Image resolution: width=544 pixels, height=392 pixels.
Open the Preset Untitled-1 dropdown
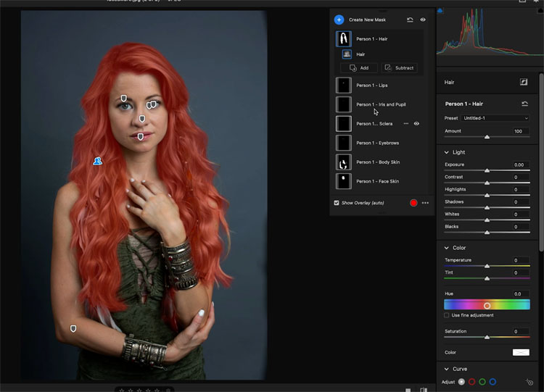pos(495,118)
